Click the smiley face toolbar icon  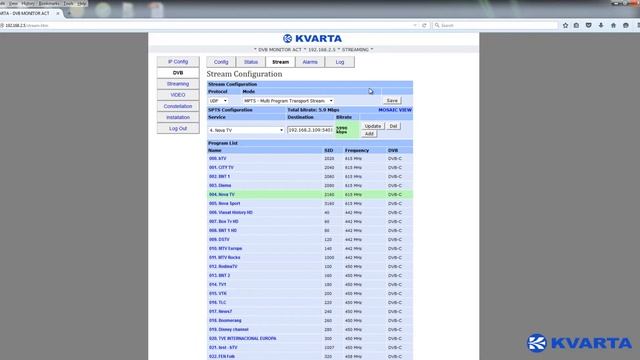626,25
